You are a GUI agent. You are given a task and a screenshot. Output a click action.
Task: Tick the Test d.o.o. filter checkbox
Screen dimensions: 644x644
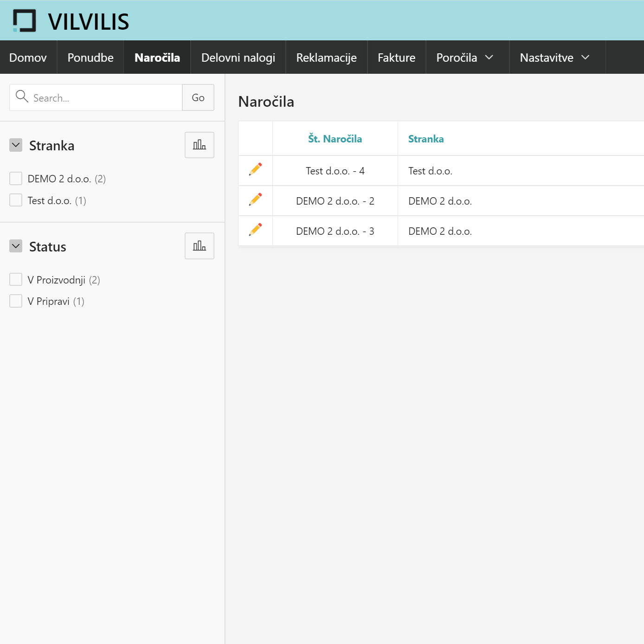[16, 200]
